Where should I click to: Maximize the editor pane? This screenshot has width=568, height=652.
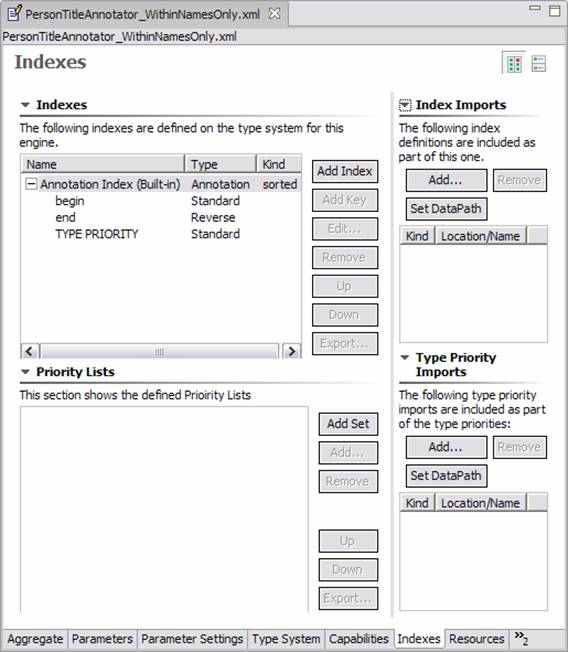coord(555,11)
